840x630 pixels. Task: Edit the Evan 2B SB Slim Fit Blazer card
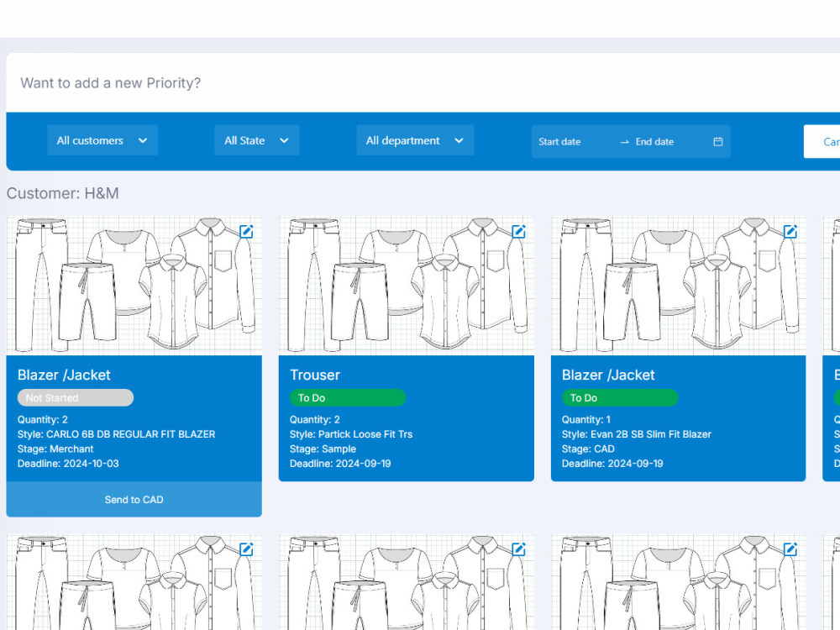(x=790, y=232)
